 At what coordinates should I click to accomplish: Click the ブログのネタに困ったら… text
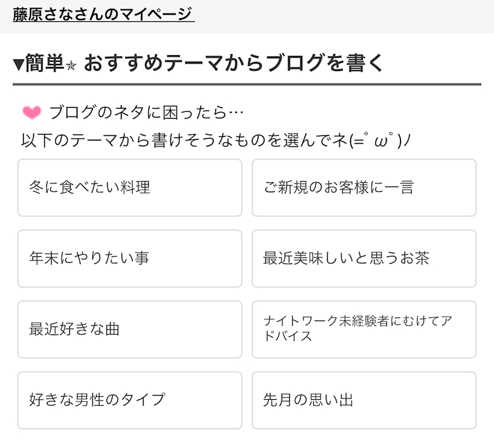pos(146,112)
